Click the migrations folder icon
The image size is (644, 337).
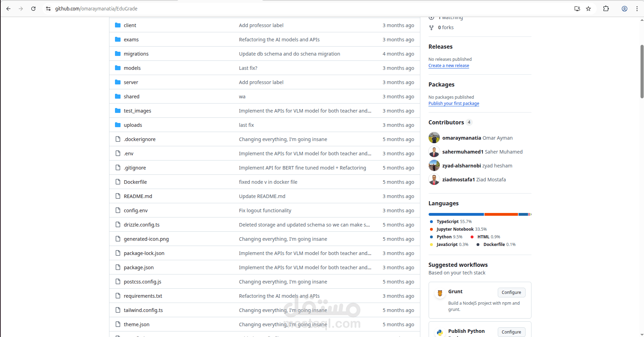118,54
